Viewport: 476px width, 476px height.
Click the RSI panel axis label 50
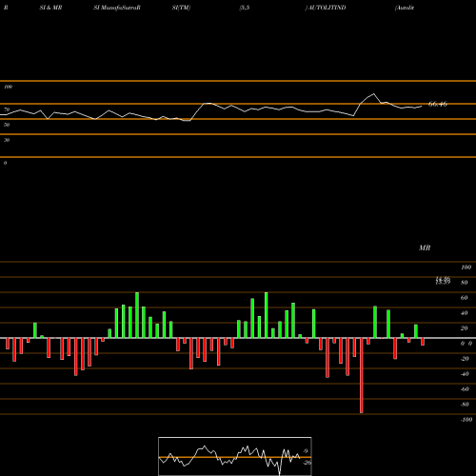pyautogui.click(x=7, y=125)
